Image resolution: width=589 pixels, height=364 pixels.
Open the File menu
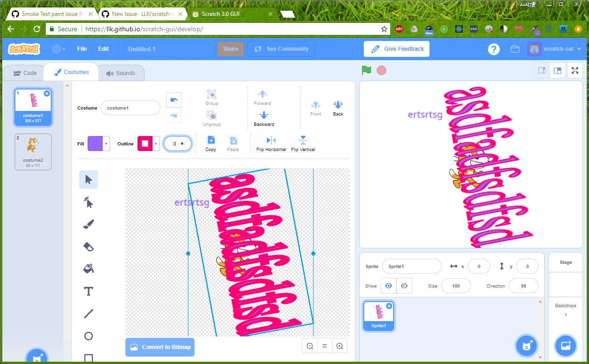click(x=82, y=49)
